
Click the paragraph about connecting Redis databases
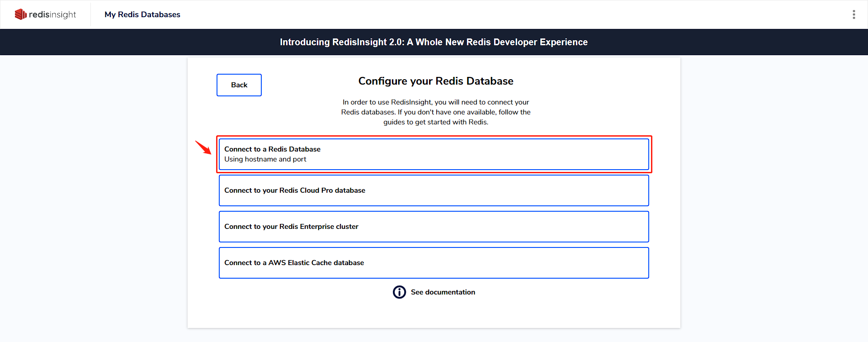tap(436, 112)
